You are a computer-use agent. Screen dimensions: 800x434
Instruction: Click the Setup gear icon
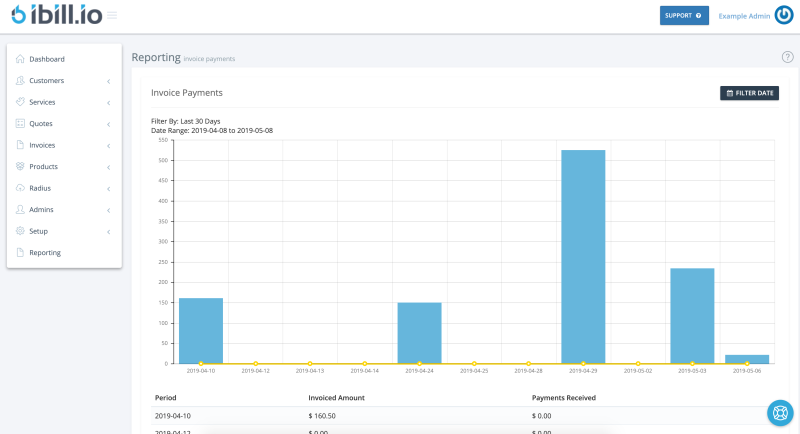(20, 231)
